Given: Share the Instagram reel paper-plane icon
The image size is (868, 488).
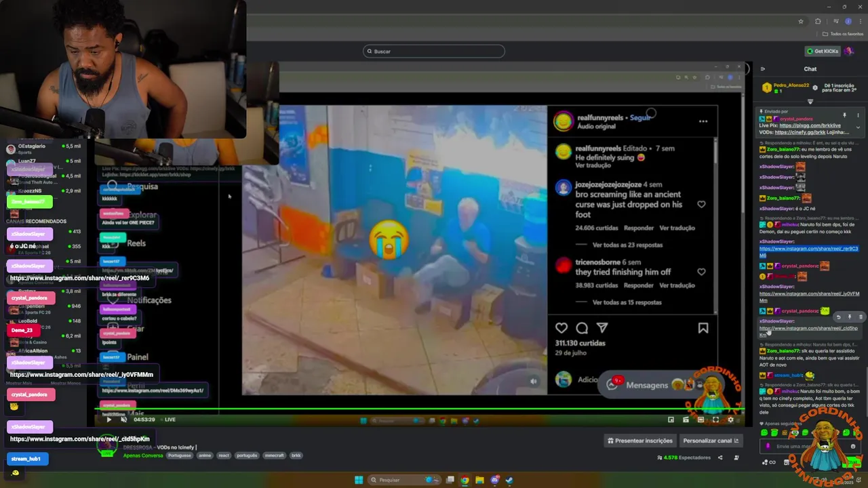Looking at the screenshot, I should [602, 328].
